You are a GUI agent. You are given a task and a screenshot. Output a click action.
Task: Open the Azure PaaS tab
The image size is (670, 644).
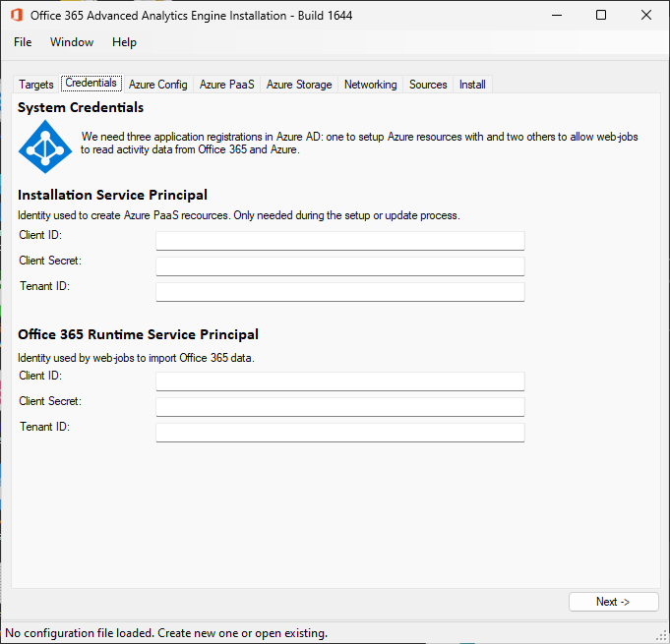coord(227,85)
